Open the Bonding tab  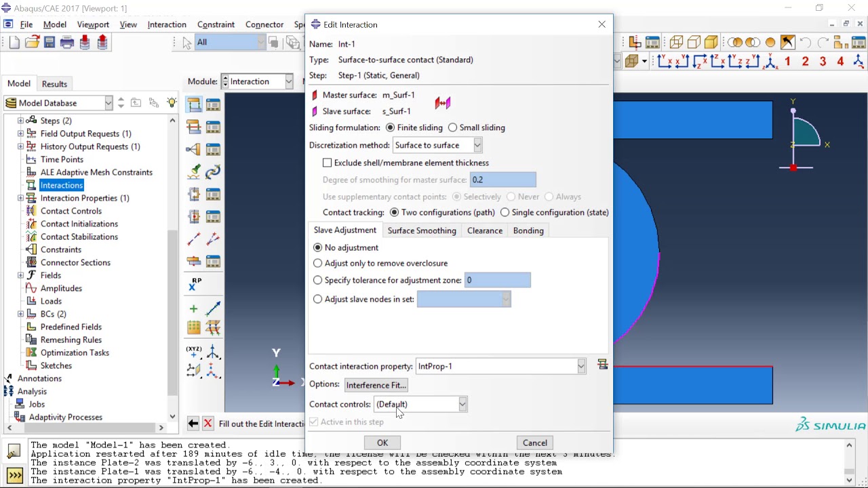tap(528, 230)
